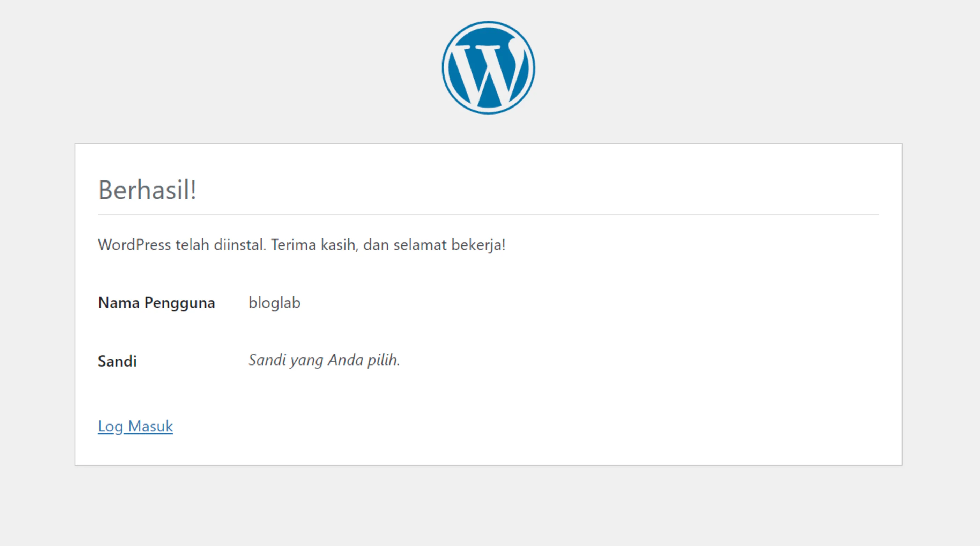Select the Berhasil! heading
Image resolution: width=980 pixels, height=546 pixels.
(x=147, y=190)
